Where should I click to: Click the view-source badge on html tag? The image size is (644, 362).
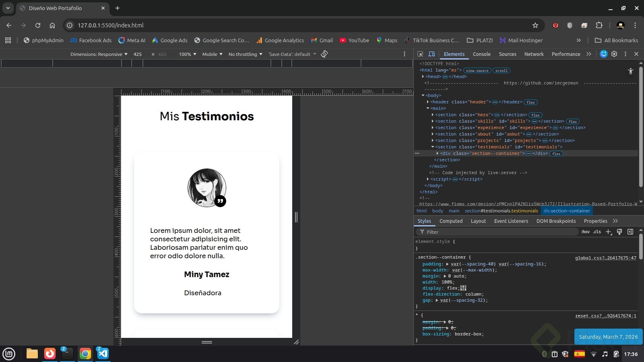point(477,70)
